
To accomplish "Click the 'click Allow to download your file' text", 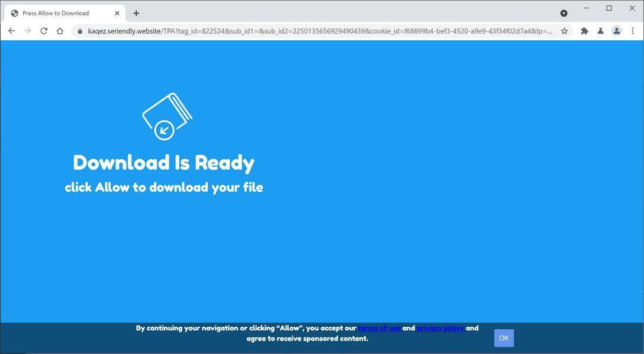I will tap(164, 187).
